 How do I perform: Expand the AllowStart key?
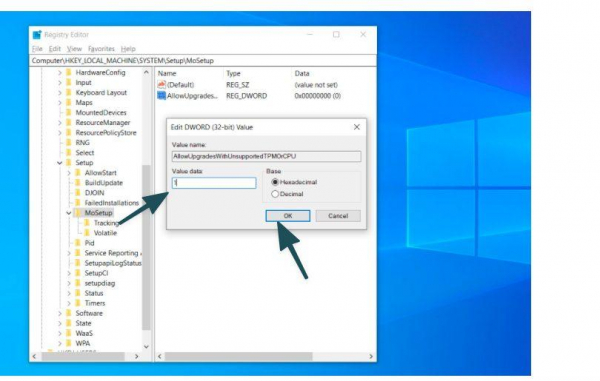tap(69, 173)
